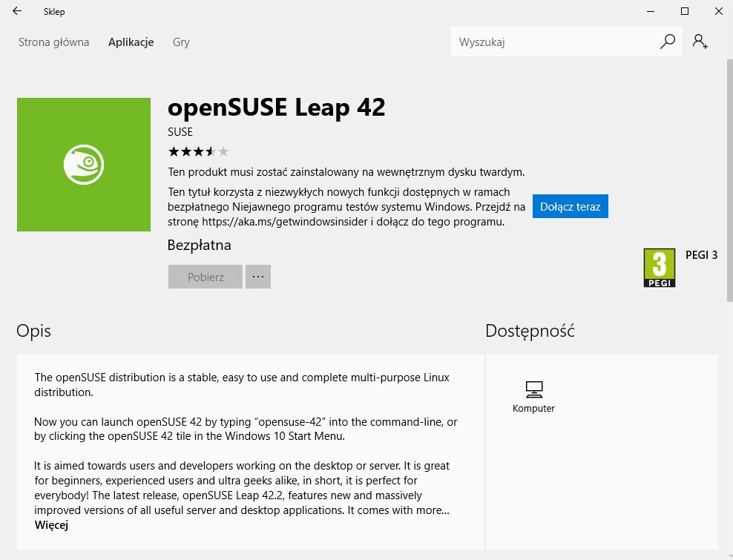
Task: Maximize the Sklep window
Action: coord(685,11)
